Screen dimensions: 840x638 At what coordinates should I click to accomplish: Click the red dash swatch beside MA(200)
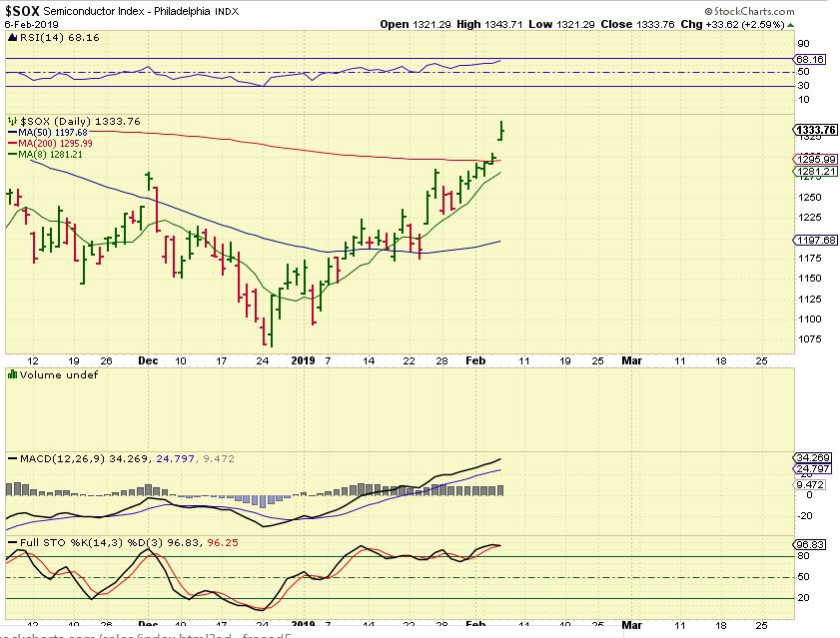pos(12,144)
